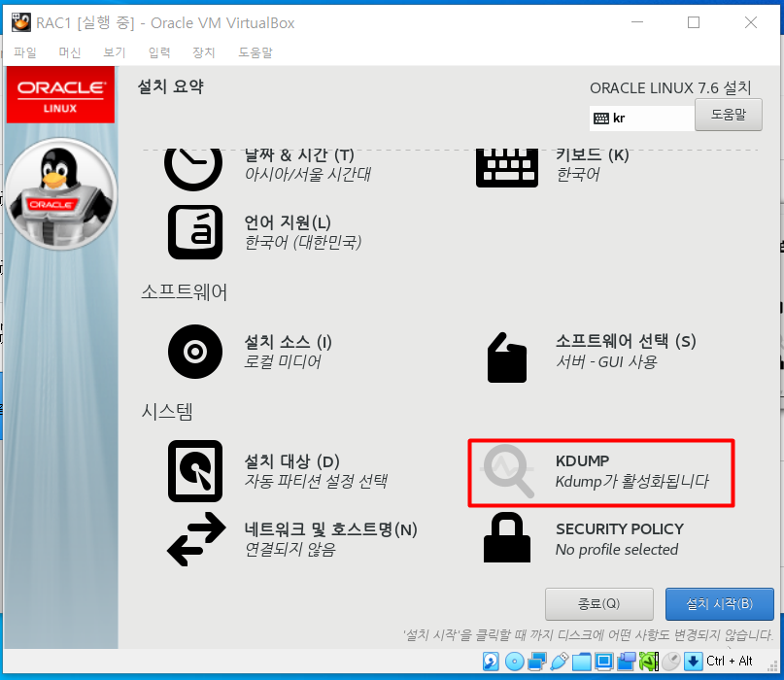Open KDUMP magnifier icon
The image size is (784, 680).
coord(507,471)
